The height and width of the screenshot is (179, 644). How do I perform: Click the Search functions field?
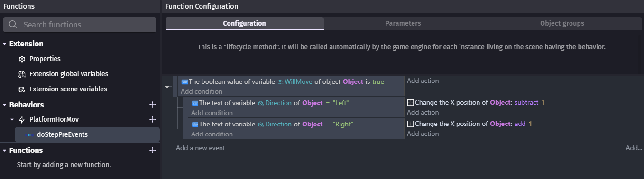pyautogui.click(x=80, y=25)
